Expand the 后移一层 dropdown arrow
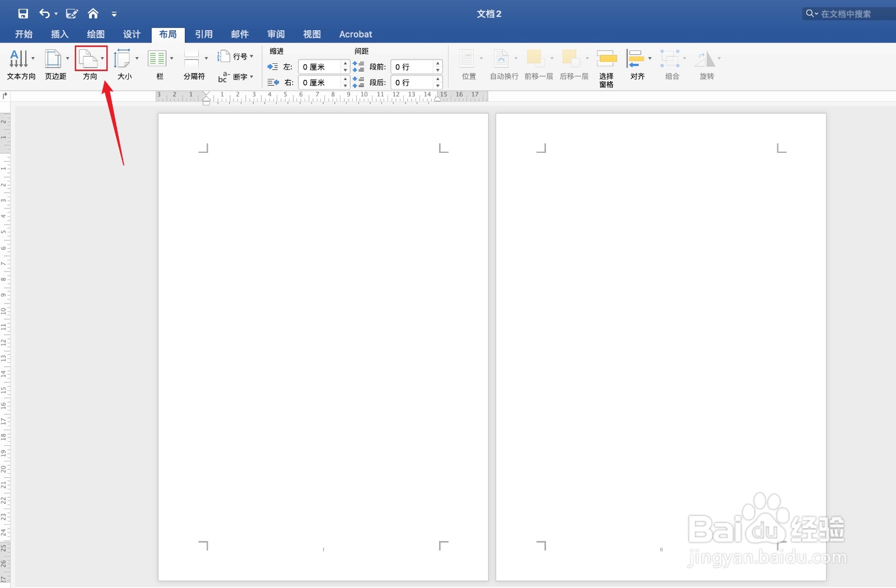 pos(587,58)
